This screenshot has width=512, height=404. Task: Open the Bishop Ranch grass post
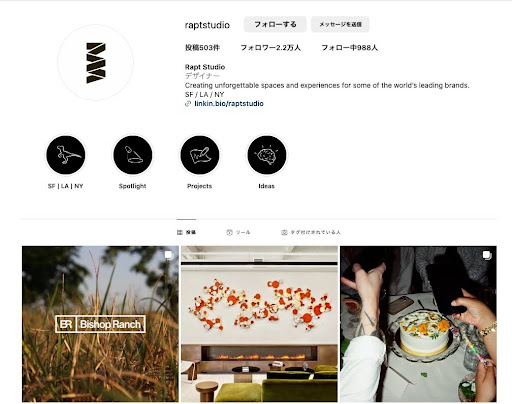(x=100, y=324)
